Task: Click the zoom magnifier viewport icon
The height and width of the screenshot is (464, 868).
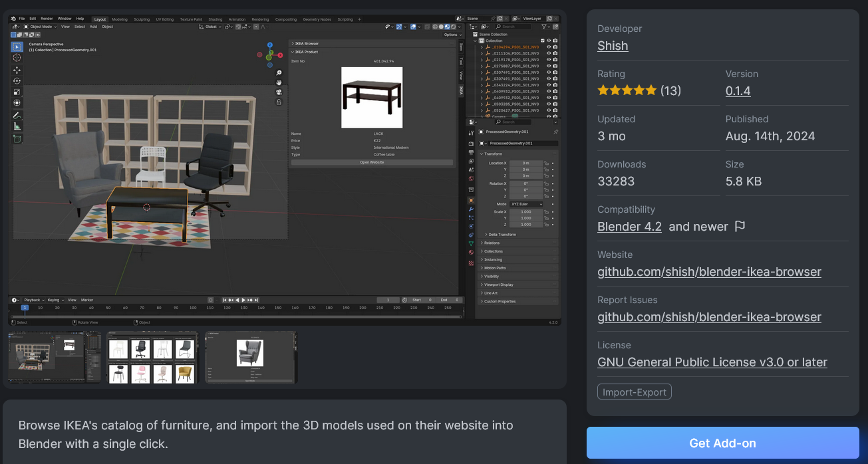Action: (279, 73)
